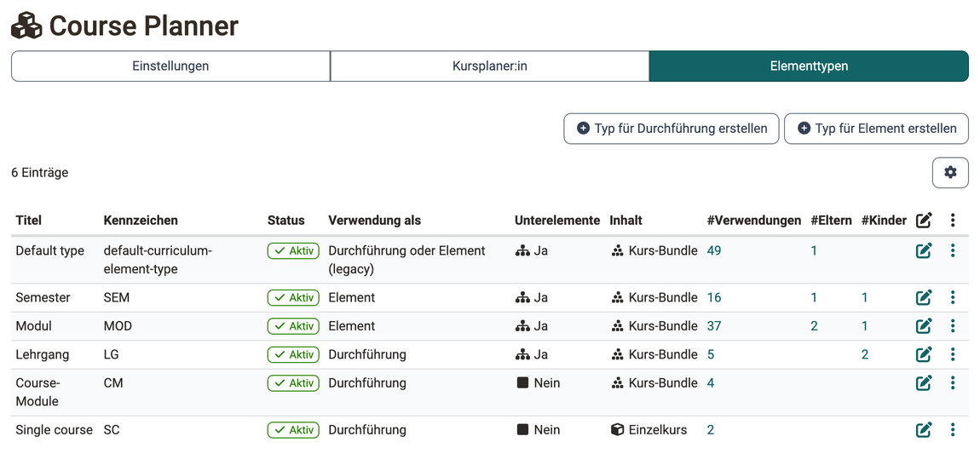Open more actions for Single course
The width and height of the screenshot is (980, 465).
click(953, 429)
